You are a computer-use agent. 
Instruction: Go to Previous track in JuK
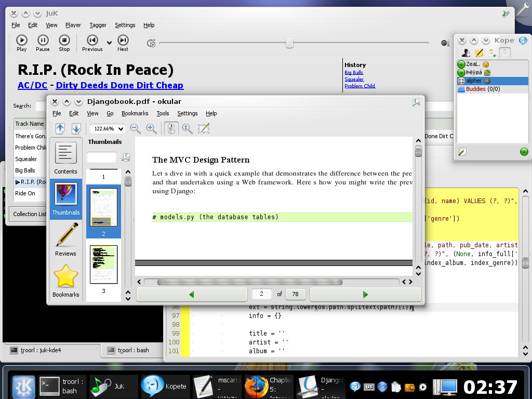(92, 43)
